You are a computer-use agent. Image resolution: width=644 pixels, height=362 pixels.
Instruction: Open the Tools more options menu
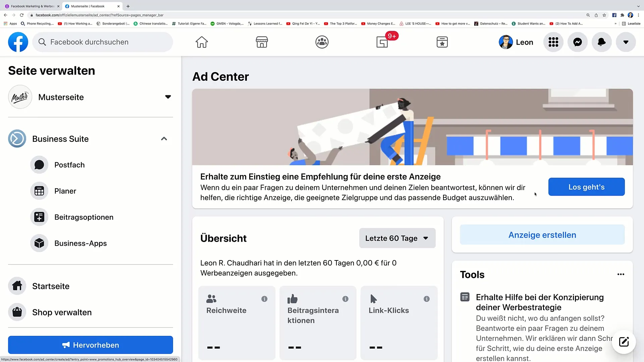pos(621,275)
